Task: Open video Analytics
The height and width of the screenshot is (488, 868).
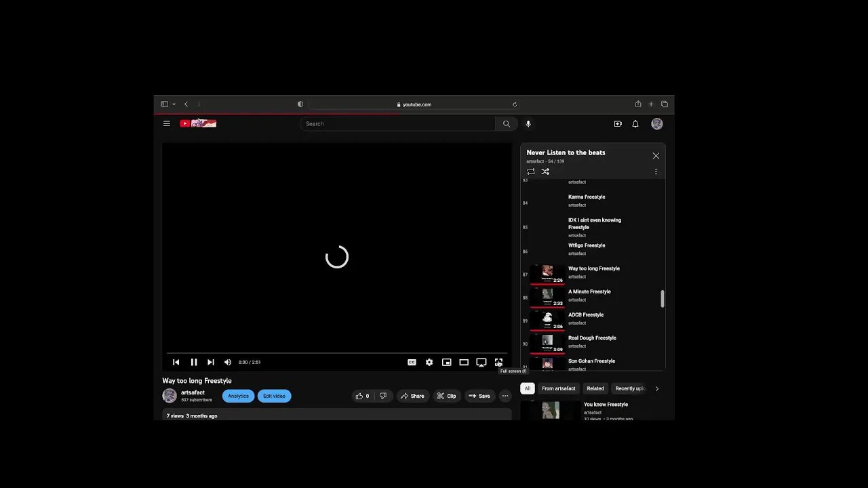Action: point(238,396)
